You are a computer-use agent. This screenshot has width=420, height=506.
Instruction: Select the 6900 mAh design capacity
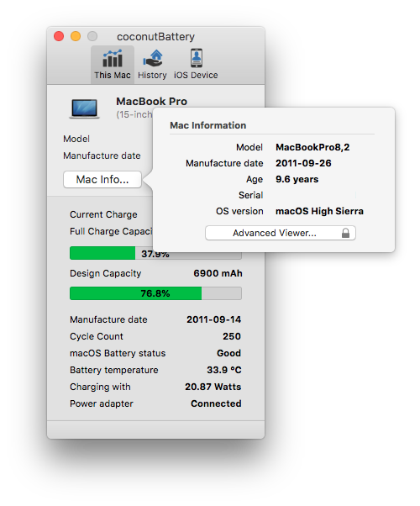(218, 273)
